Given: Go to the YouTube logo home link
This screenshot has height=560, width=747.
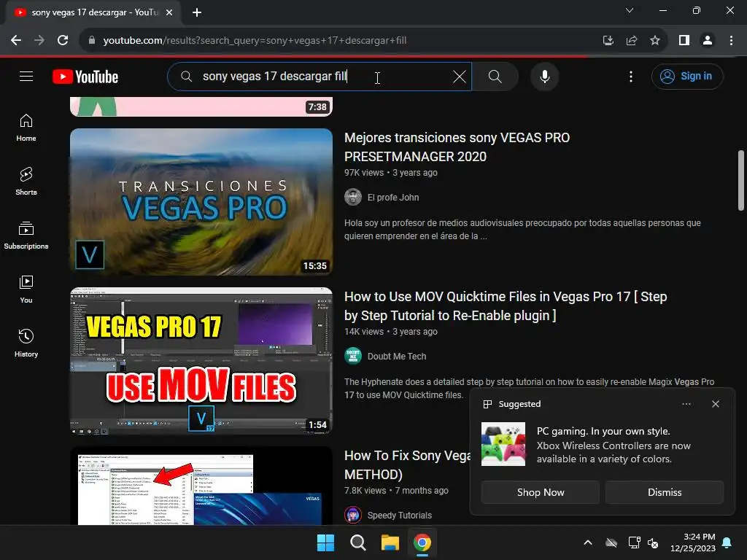Looking at the screenshot, I should (85, 77).
